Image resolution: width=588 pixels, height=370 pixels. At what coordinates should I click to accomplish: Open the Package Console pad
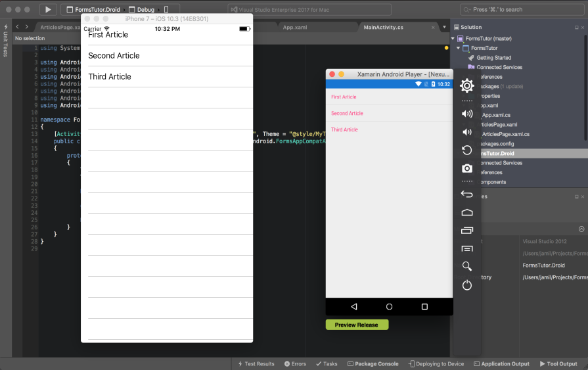(x=373, y=364)
